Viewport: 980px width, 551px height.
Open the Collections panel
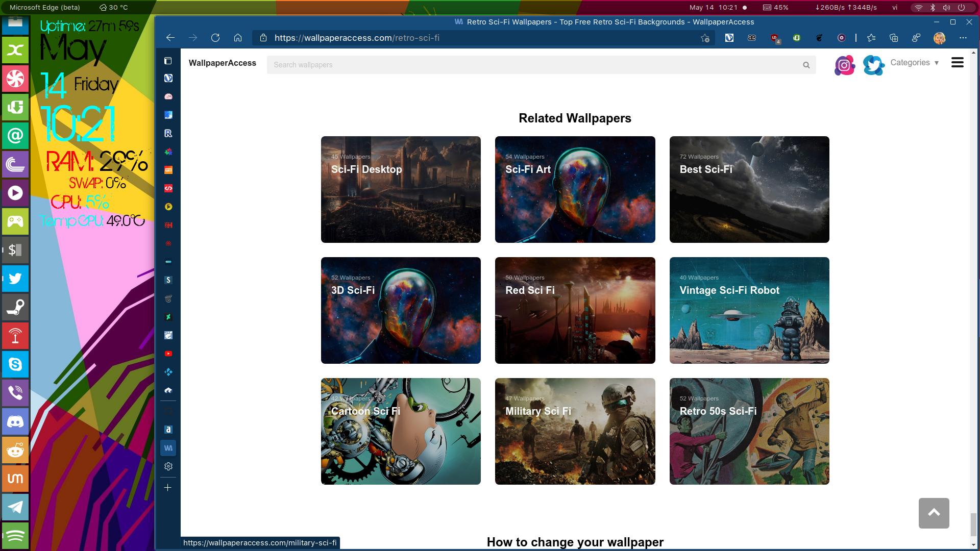[894, 38]
